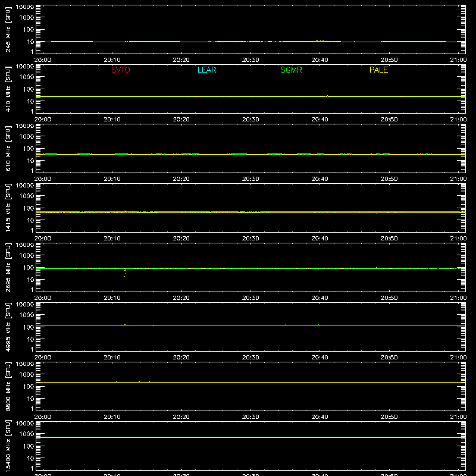Select the 4995 MHz [SFU] axis title
The width and height of the screenshot is (476, 476).
coord(8,327)
